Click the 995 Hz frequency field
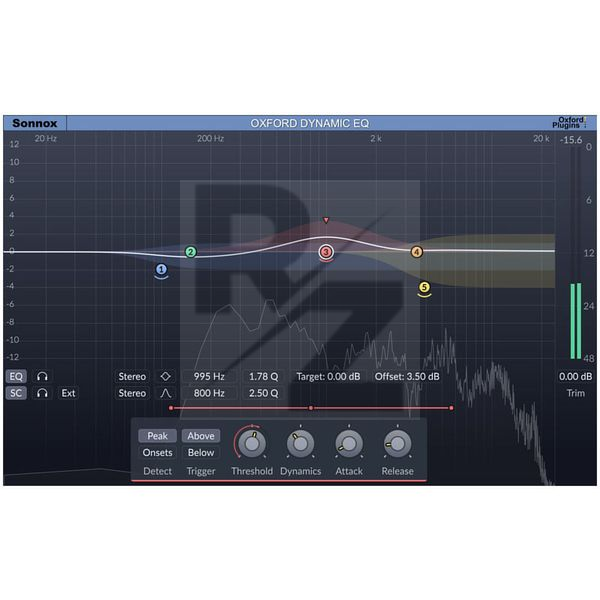The image size is (600, 600). coord(209,377)
